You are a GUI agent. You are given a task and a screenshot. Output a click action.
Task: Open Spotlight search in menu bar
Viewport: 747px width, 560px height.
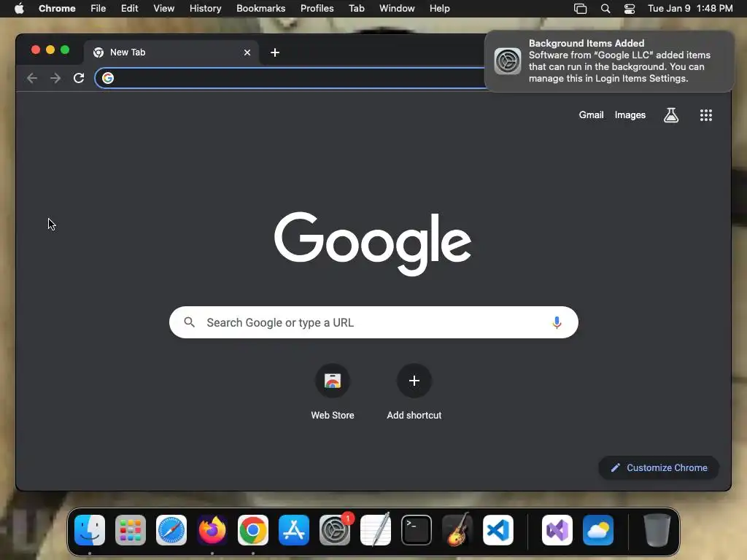point(605,9)
